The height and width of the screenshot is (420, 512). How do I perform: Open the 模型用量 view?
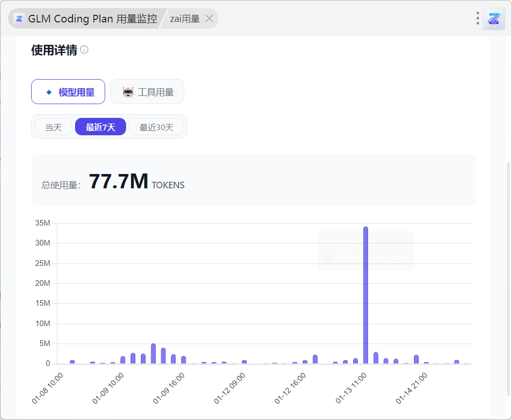click(x=68, y=92)
